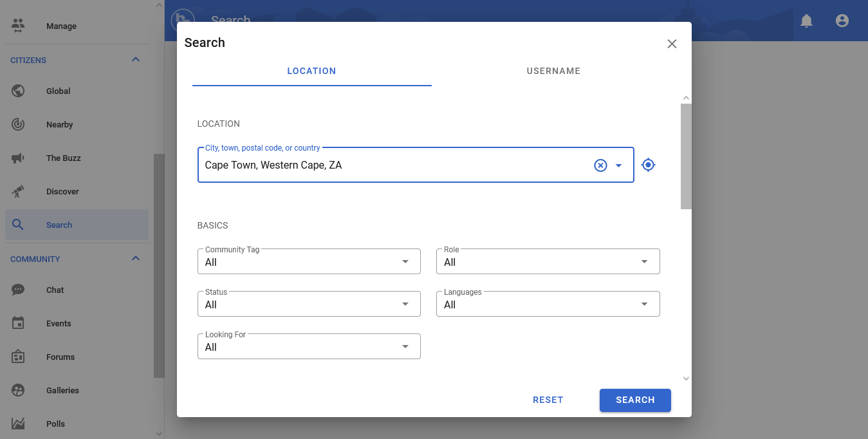This screenshot has width=868, height=439.
Task: Click the LOCATION heading above the city field
Action: pyautogui.click(x=219, y=124)
